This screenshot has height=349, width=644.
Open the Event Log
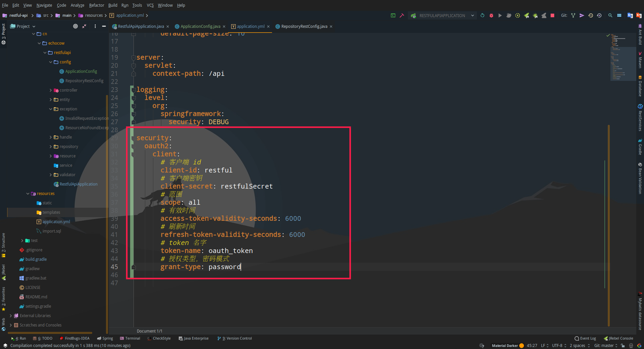click(x=585, y=338)
